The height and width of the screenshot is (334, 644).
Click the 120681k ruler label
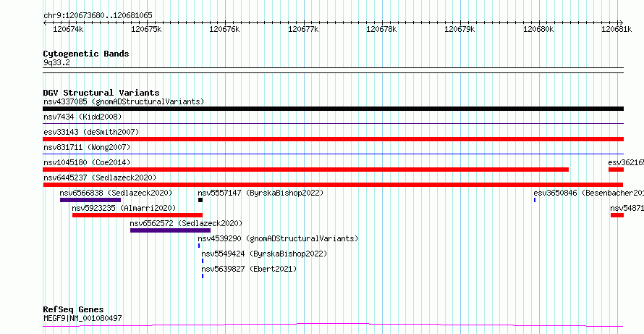[x=617, y=29]
